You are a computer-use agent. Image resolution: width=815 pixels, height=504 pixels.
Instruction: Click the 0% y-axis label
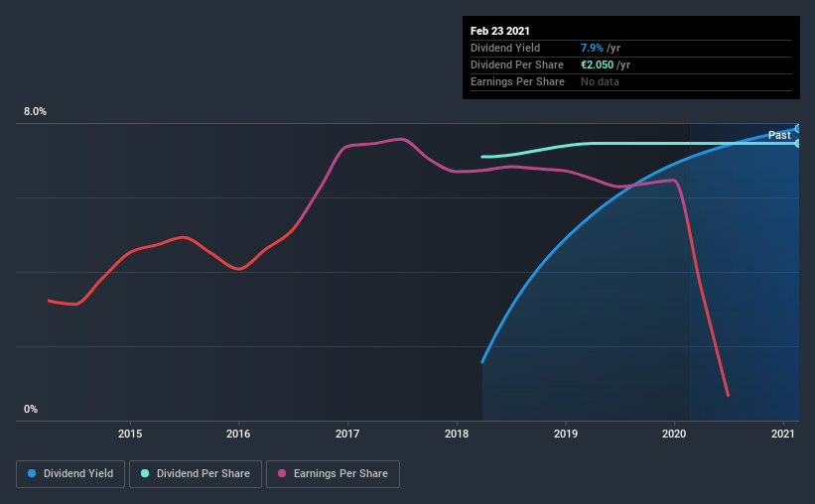pyautogui.click(x=31, y=410)
